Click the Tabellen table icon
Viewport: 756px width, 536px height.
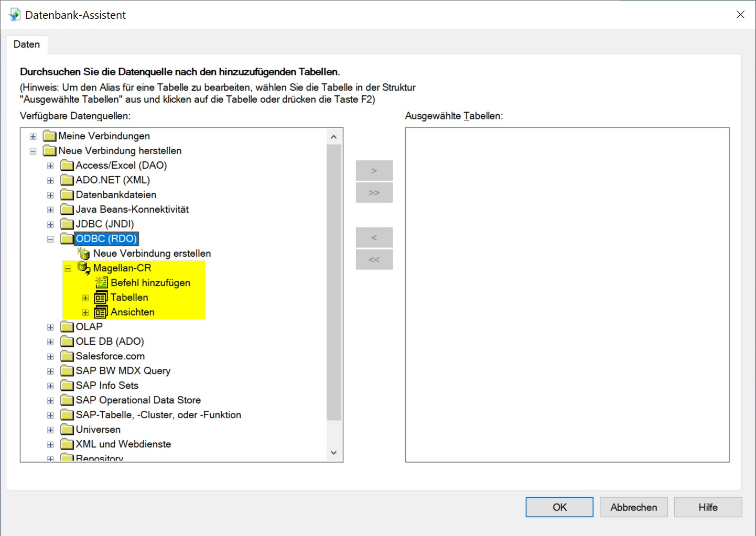point(101,298)
